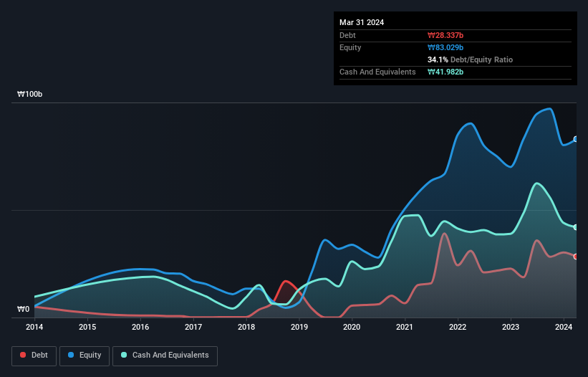
Task: Click the 2018 x-axis label
Action: click(246, 327)
